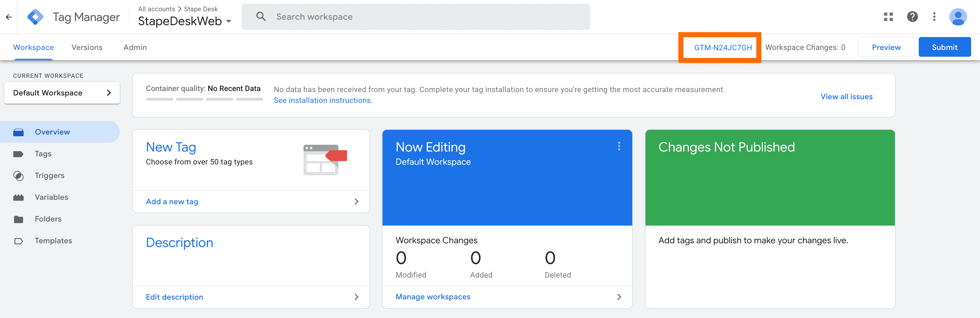
Task: Click the Manage workspaces link
Action: click(x=433, y=297)
